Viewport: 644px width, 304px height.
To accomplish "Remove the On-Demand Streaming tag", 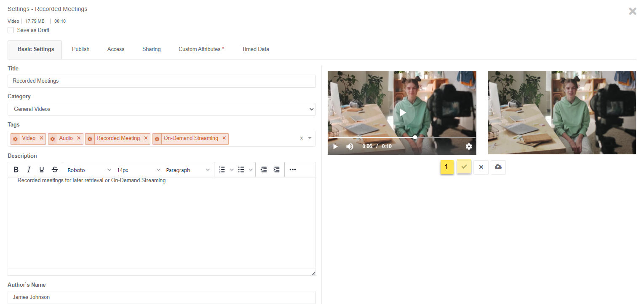I will tap(224, 138).
